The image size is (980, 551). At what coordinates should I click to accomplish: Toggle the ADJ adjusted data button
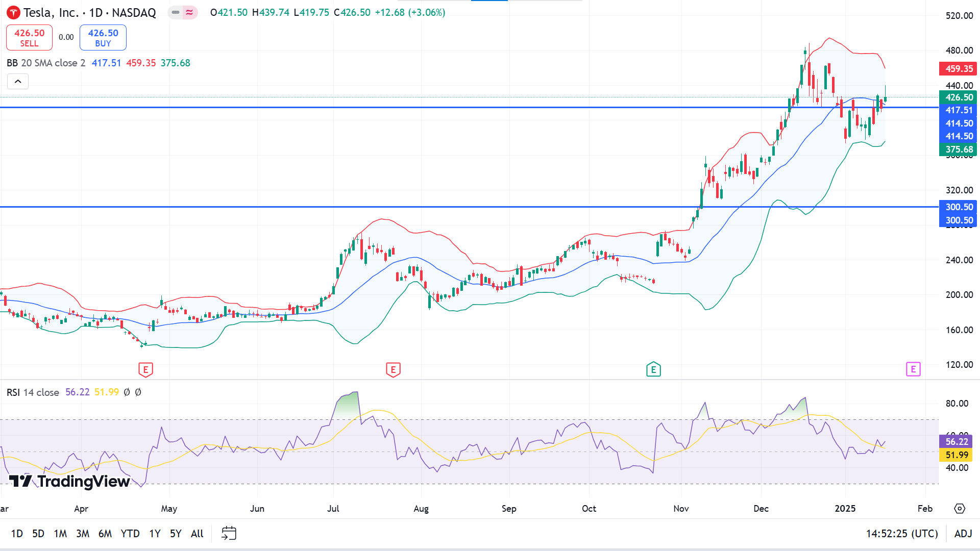[x=963, y=534]
